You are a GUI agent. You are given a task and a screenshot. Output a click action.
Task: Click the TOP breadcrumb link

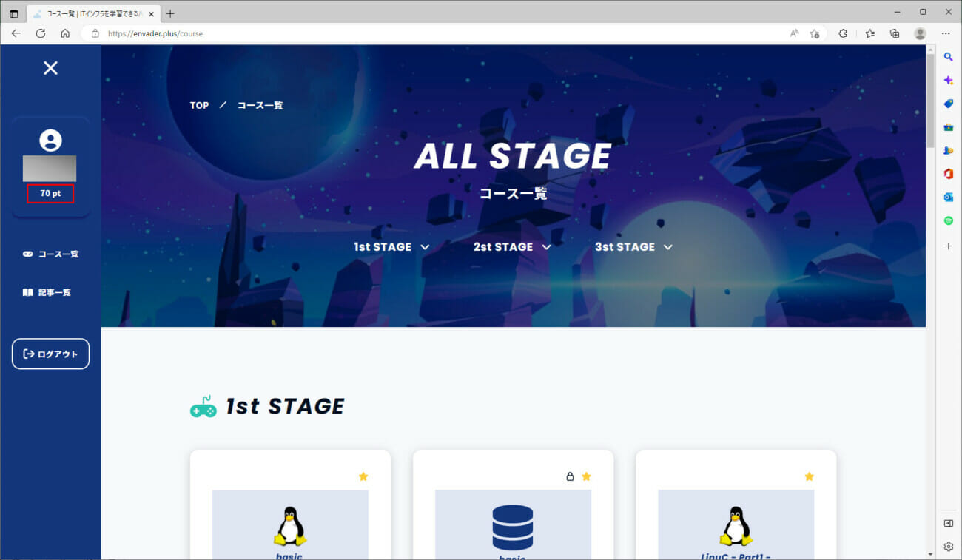[x=199, y=105]
